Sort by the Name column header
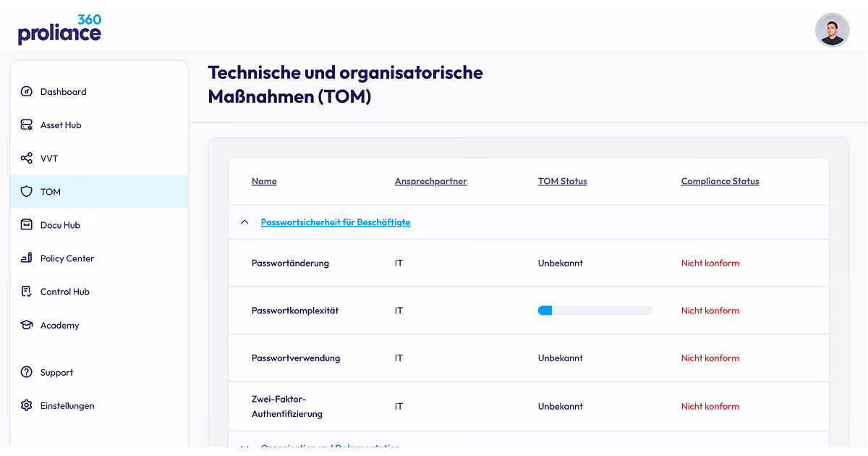The image size is (868, 456). coord(264,182)
